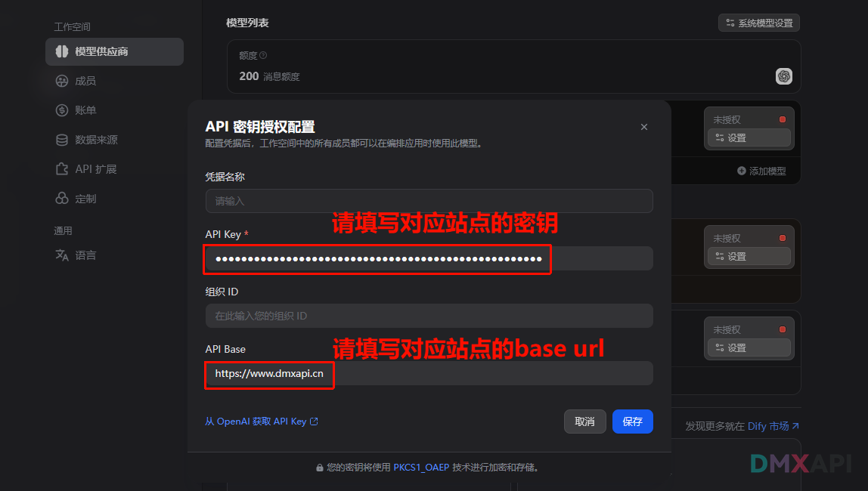Select the 成员 members icon in sidebar
Image resolution: width=868 pixels, height=491 pixels.
(x=62, y=81)
